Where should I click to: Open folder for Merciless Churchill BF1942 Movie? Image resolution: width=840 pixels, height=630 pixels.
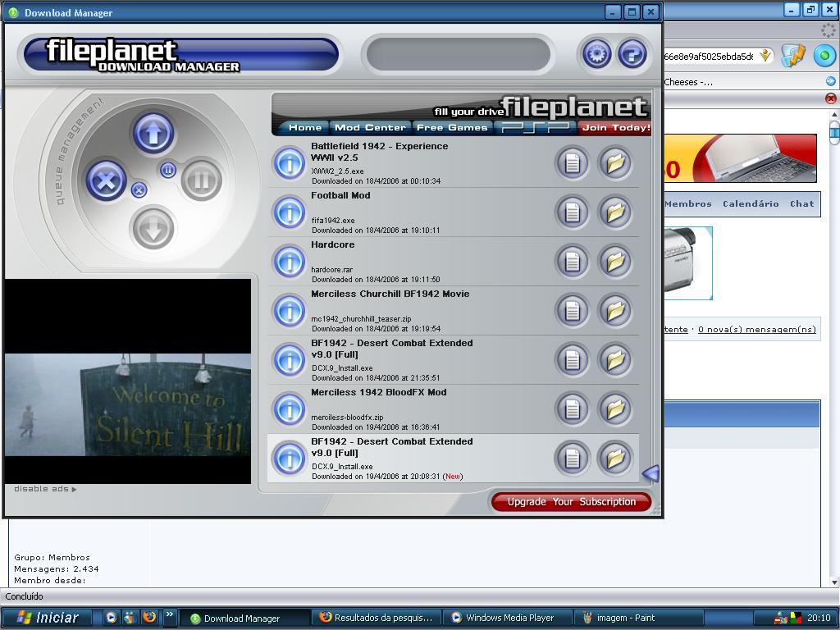(615, 311)
